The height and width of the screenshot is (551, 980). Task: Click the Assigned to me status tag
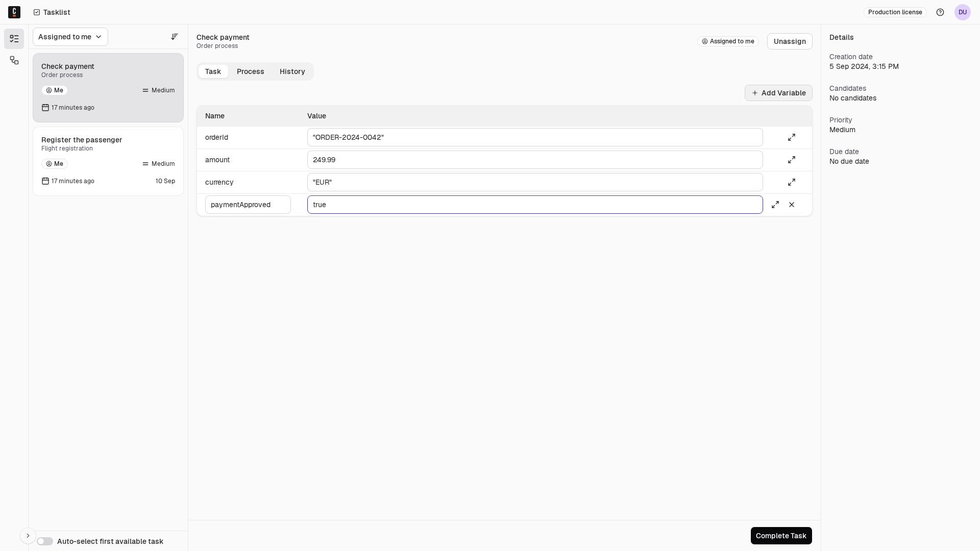[728, 41]
